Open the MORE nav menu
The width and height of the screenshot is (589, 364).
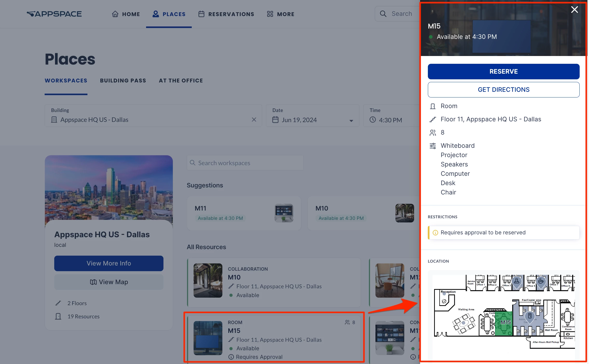coord(280,14)
